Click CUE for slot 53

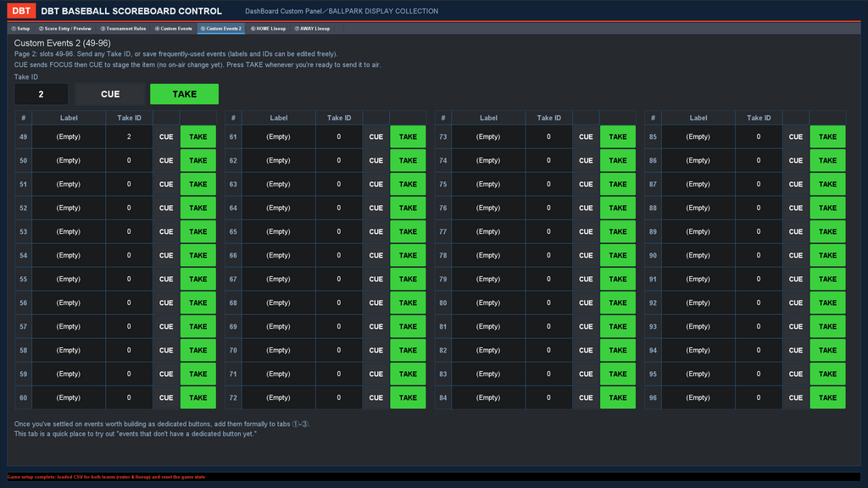pos(166,232)
